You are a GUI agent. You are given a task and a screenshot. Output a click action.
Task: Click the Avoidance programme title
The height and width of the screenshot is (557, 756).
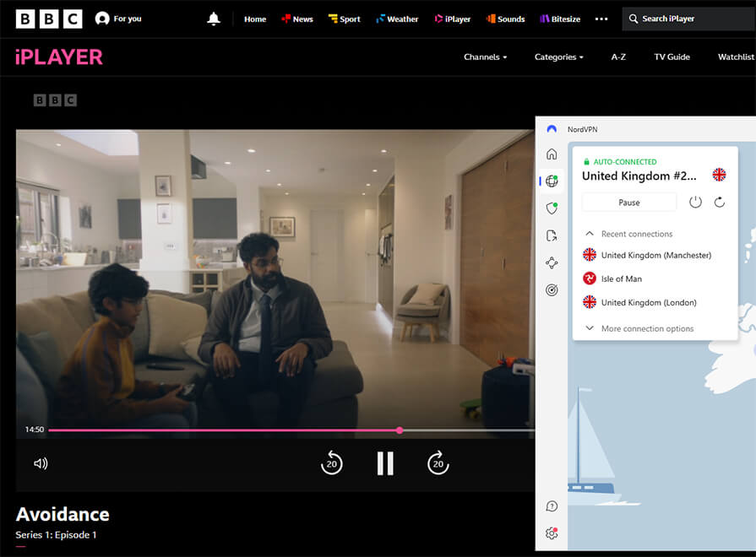click(63, 514)
